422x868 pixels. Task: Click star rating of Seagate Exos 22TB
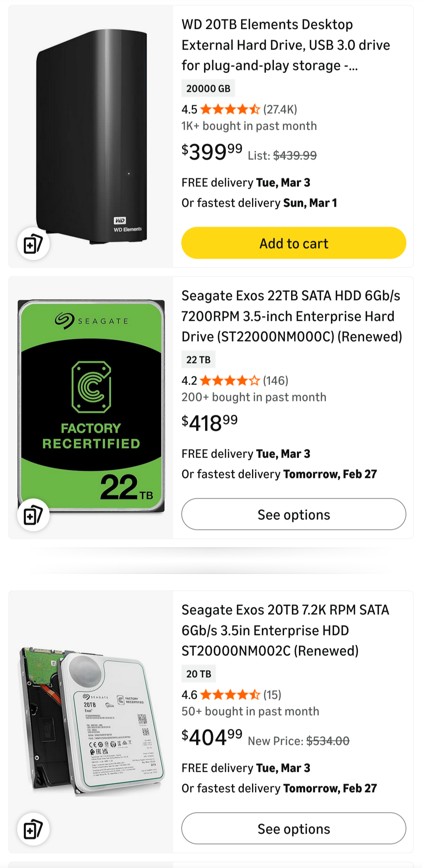click(230, 381)
